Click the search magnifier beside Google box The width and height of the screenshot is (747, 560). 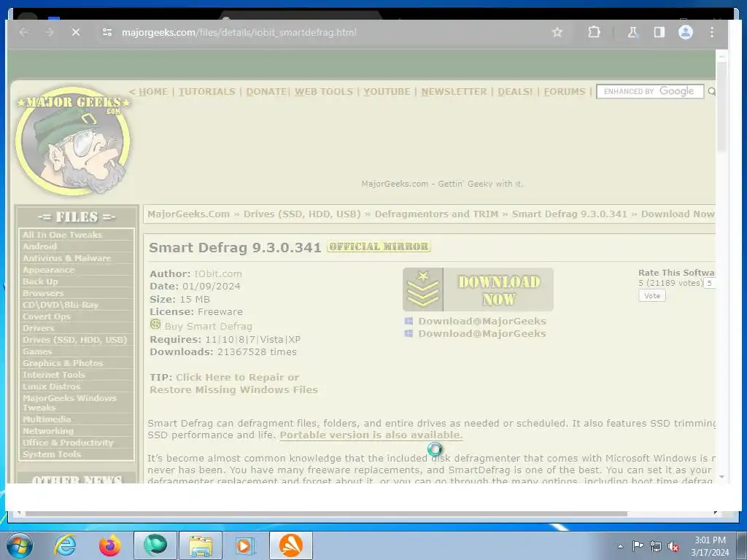click(711, 91)
